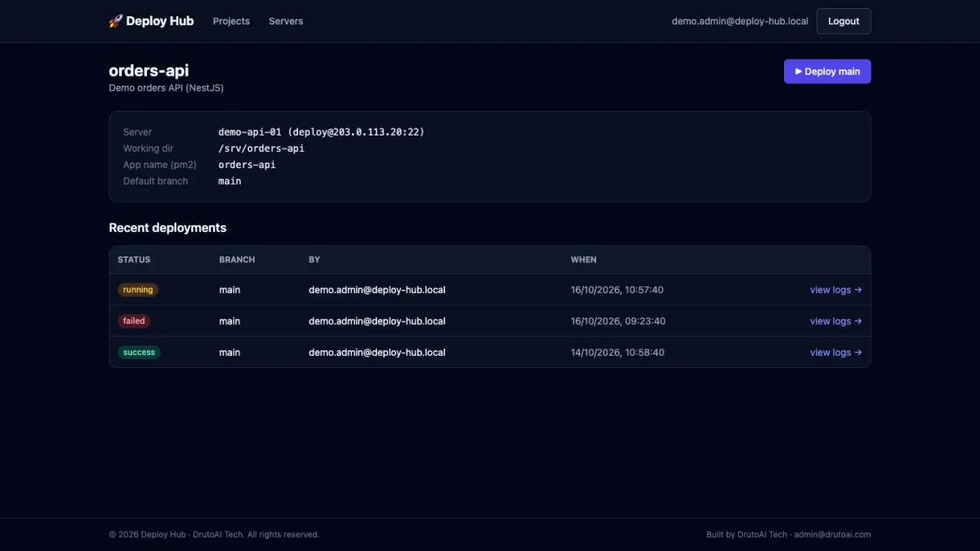The image size is (980, 551).
Task: Click the deployer email in running row
Action: (x=377, y=290)
